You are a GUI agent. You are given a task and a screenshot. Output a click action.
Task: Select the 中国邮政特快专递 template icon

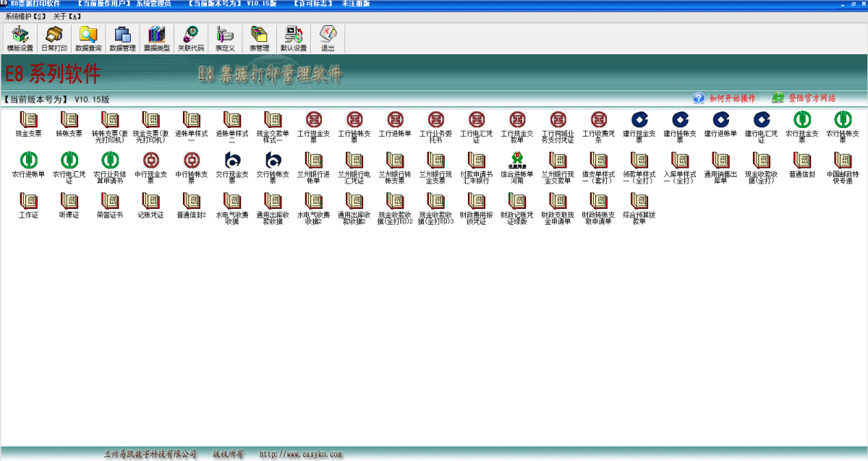(843, 160)
